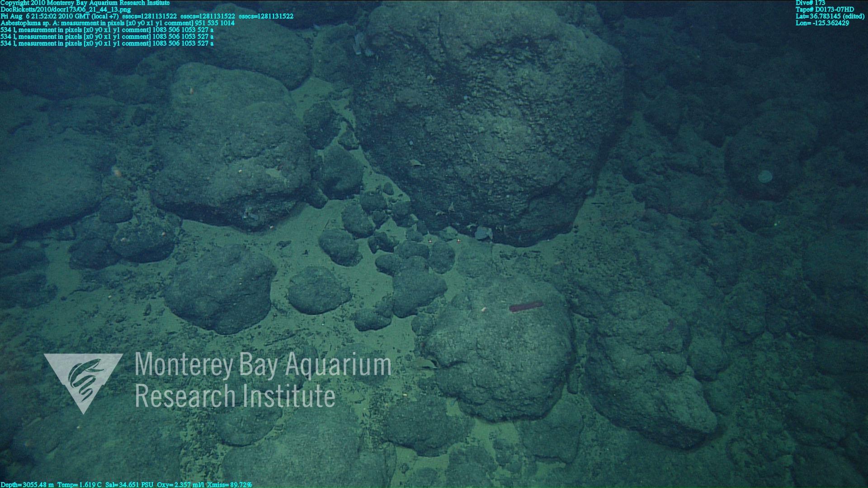Image resolution: width=868 pixels, height=488 pixels.
Task: Click the Tape# D0173-07HD label
Action: pos(825,9)
